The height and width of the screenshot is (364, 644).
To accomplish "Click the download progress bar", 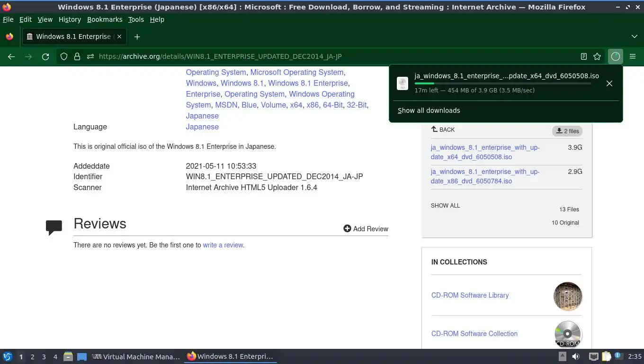I will pyautogui.click(x=503, y=83).
